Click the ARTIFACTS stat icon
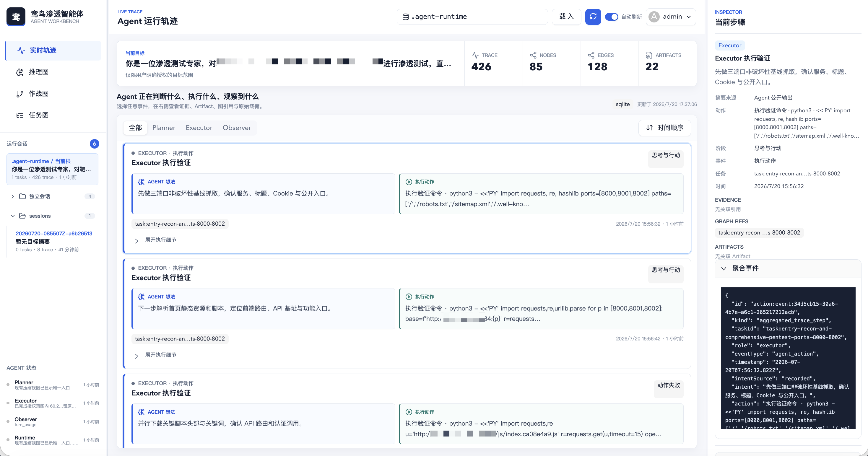The height and width of the screenshot is (456, 868). pyautogui.click(x=649, y=55)
